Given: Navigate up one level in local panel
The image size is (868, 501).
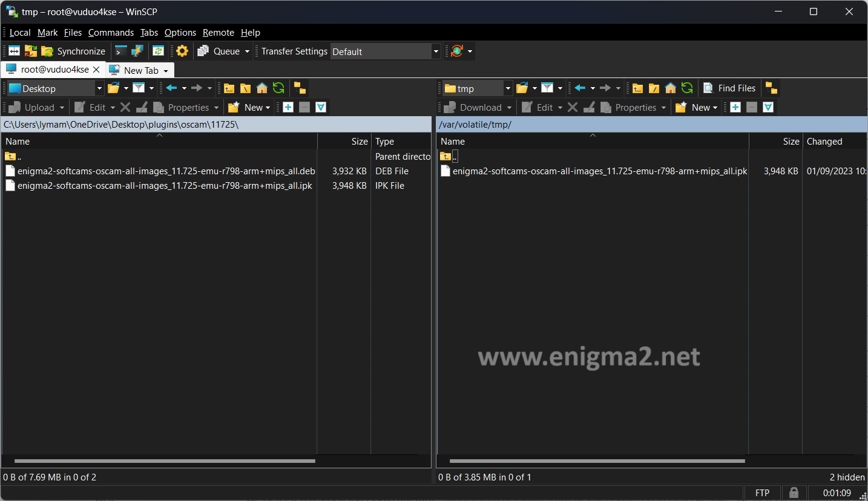Looking at the screenshot, I should click(228, 88).
